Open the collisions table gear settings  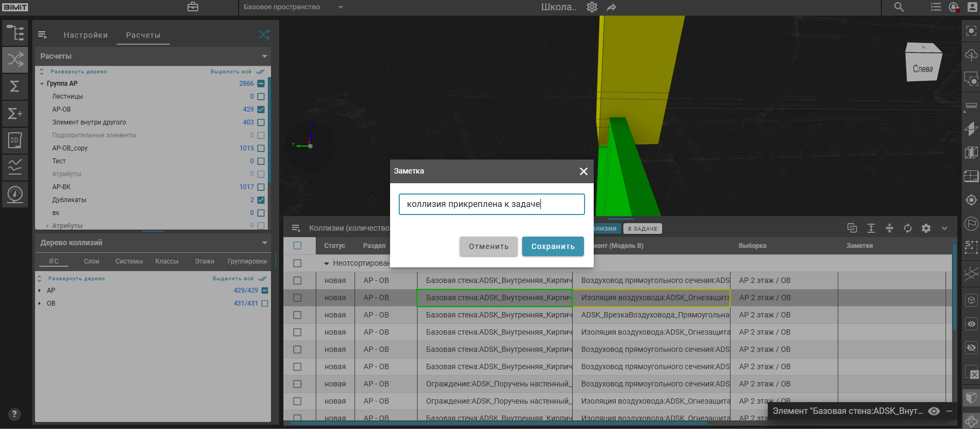926,228
